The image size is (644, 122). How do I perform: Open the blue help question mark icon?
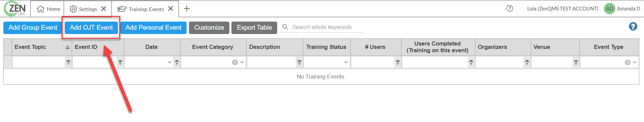point(633,26)
